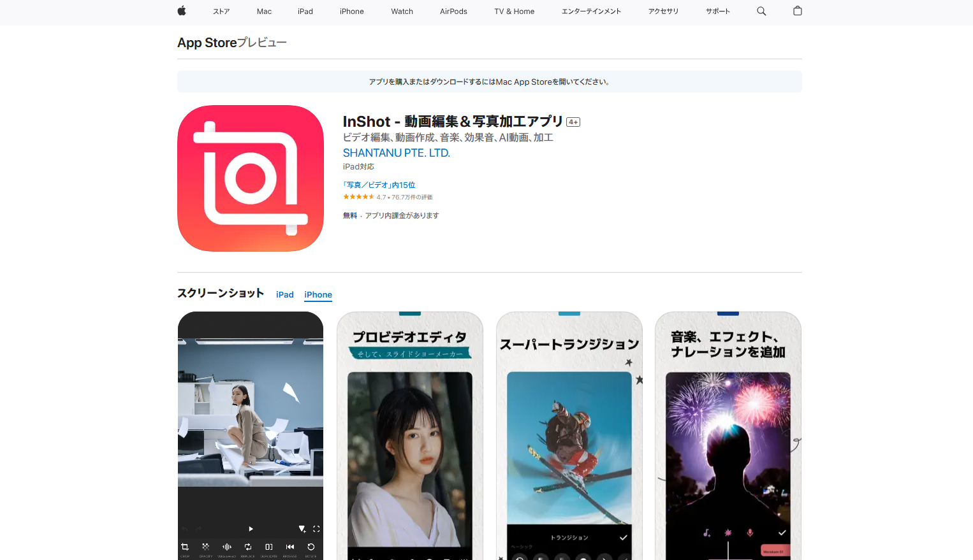Viewport: 973px width, 560px height.
Task: Open the Watch menu item
Action: pos(402,11)
